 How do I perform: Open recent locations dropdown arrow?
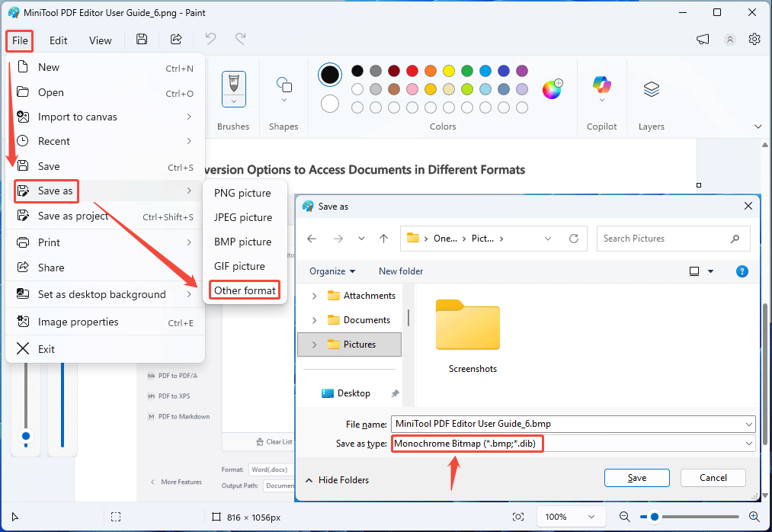[x=361, y=239]
